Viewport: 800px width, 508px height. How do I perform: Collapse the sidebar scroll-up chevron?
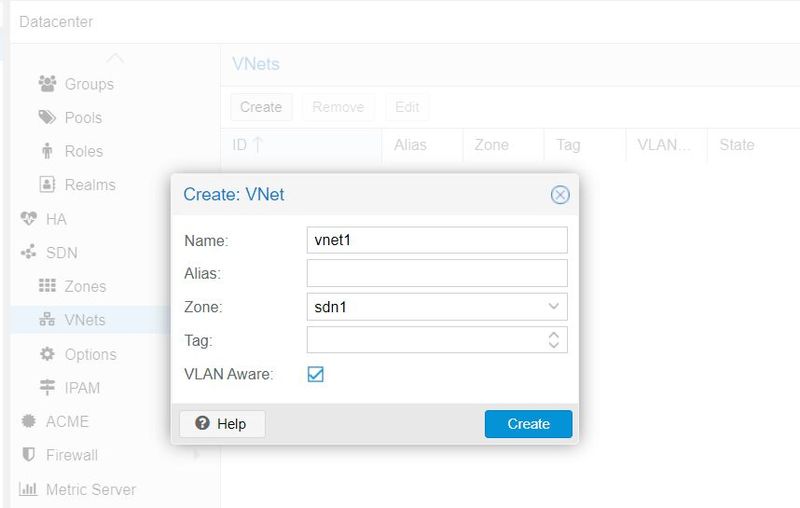click(116, 58)
